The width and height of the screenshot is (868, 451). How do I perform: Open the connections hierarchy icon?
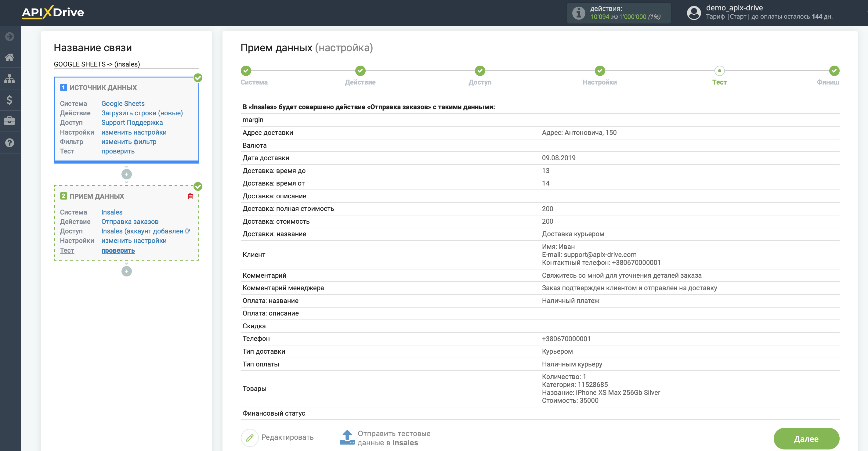(x=10, y=79)
